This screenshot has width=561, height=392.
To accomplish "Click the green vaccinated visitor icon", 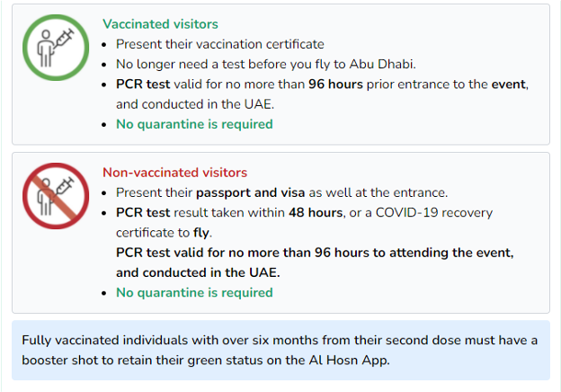I will tap(56, 48).
